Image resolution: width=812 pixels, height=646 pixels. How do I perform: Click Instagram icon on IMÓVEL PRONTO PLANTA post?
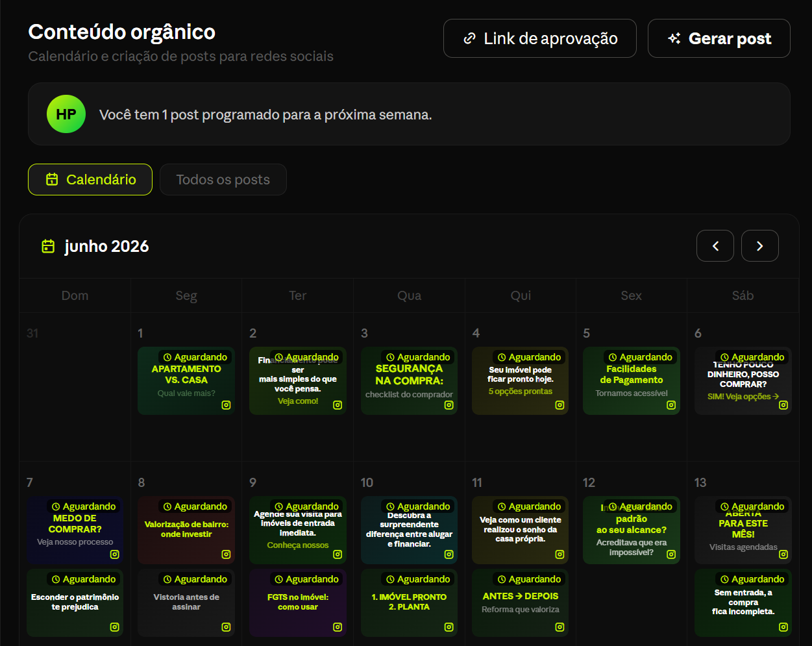pos(449,627)
